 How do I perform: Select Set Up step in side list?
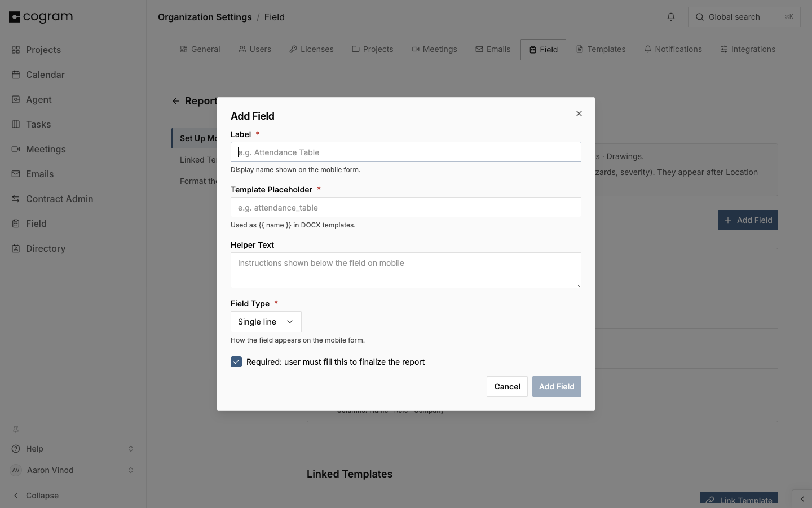point(195,138)
